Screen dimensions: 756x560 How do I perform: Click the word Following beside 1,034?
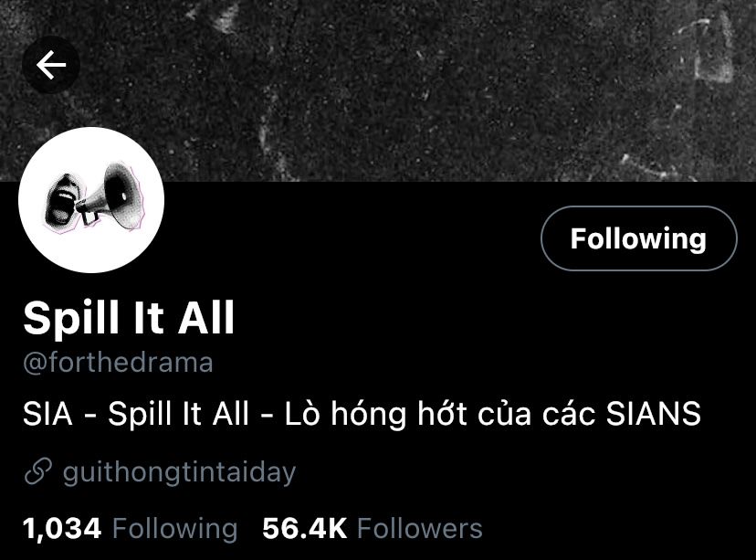175,529
